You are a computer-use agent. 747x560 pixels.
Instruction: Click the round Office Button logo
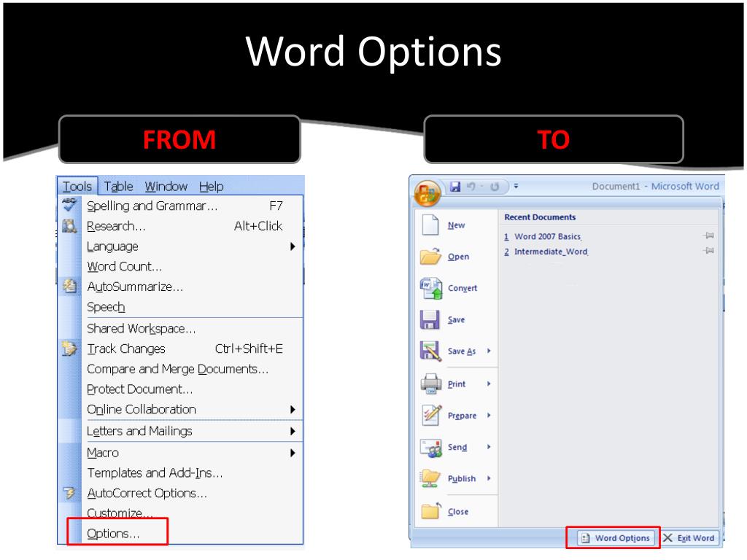427,192
